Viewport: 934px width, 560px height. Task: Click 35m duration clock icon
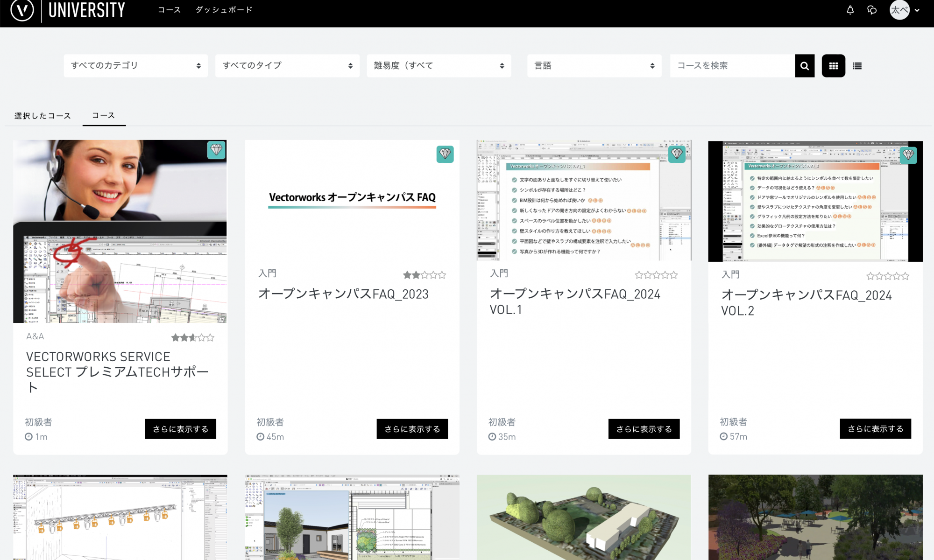click(492, 437)
